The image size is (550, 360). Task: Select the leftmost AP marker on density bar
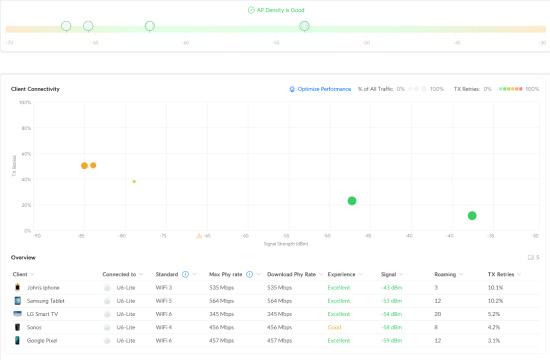pyautogui.click(x=66, y=26)
